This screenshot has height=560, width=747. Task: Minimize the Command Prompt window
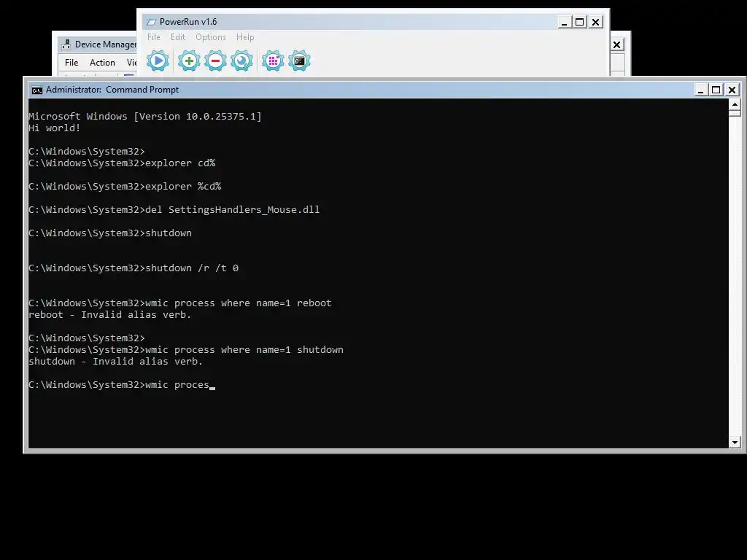click(x=700, y=90)
